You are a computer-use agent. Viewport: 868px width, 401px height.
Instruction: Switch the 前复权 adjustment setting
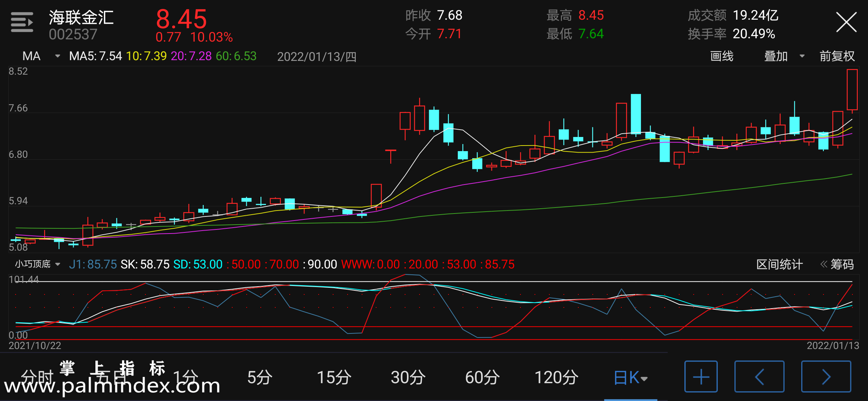click(837, 56)
